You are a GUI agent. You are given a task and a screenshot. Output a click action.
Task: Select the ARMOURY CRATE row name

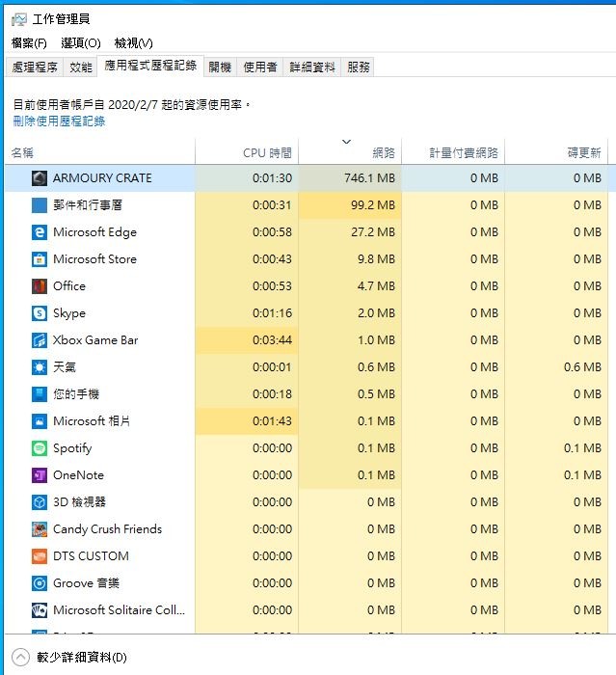[102, 178]
